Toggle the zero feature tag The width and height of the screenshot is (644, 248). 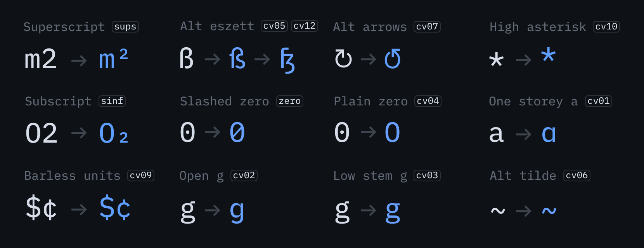click(x=290, y=101)
